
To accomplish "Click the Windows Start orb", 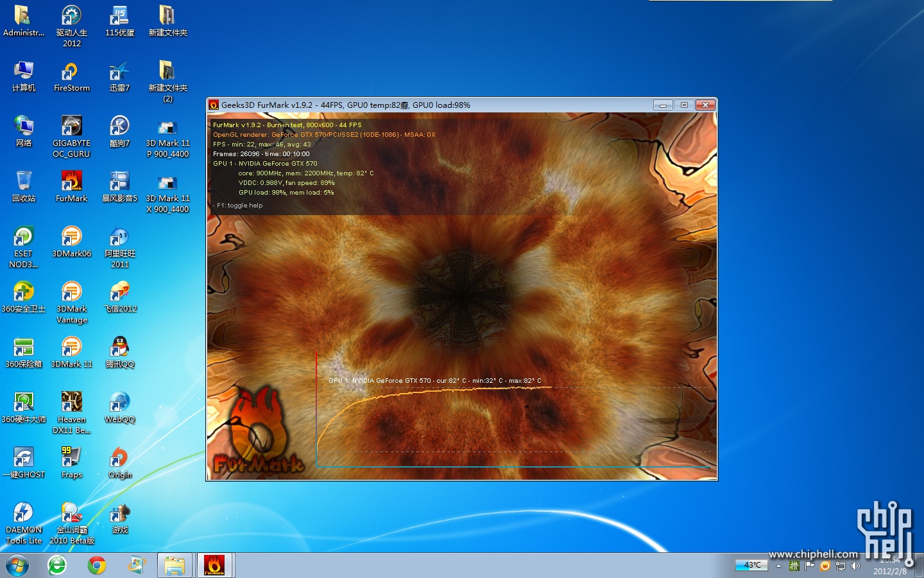I will pos(17,565).
